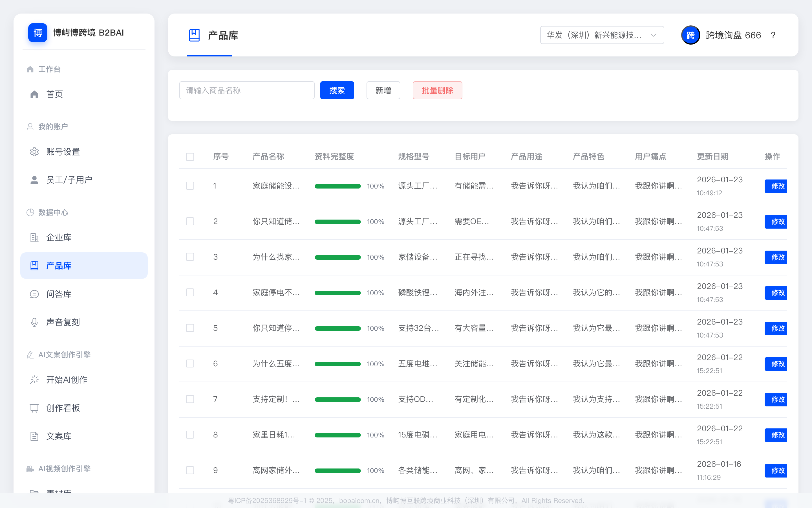Click 修改 for row 6 为什么五度
The width and height of the screenshot is (812, 508).
[x=776, y=364]
